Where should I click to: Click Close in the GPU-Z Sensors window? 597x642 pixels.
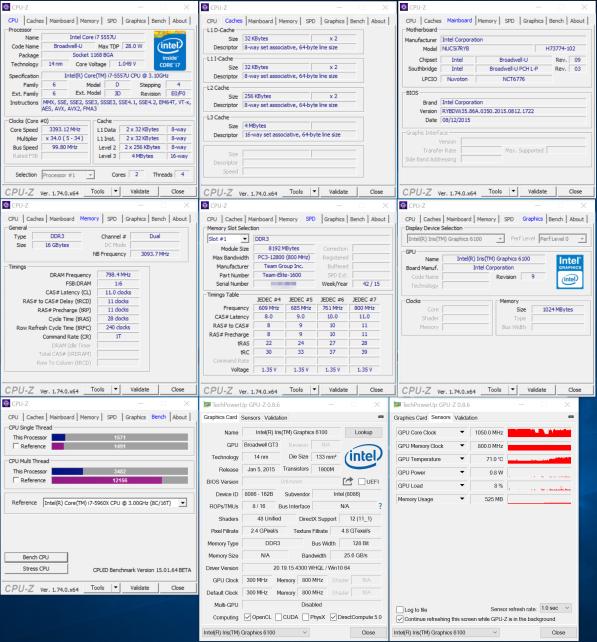(x=559, y=633)
